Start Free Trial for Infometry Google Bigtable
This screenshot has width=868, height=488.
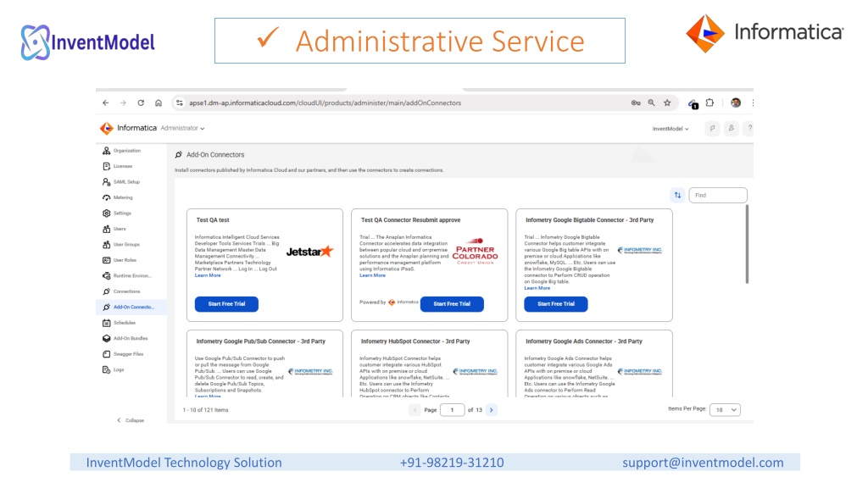[556, 304]
